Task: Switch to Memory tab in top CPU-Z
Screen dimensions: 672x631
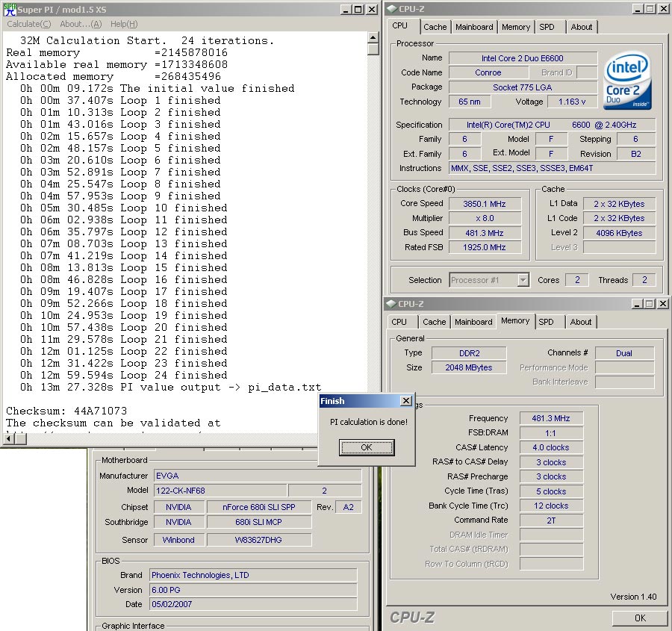Action: coord(515,27)
